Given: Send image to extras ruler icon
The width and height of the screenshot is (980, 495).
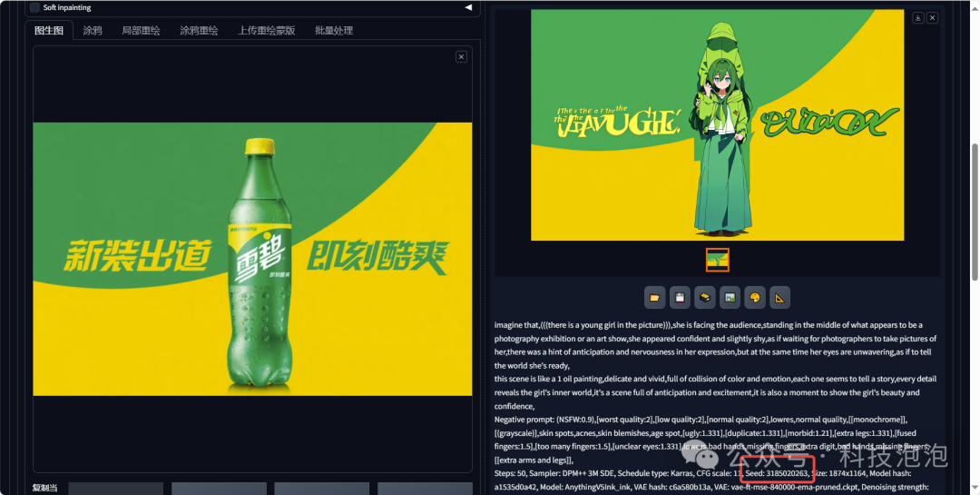Looking at the screenshot, I should [779, 297].
